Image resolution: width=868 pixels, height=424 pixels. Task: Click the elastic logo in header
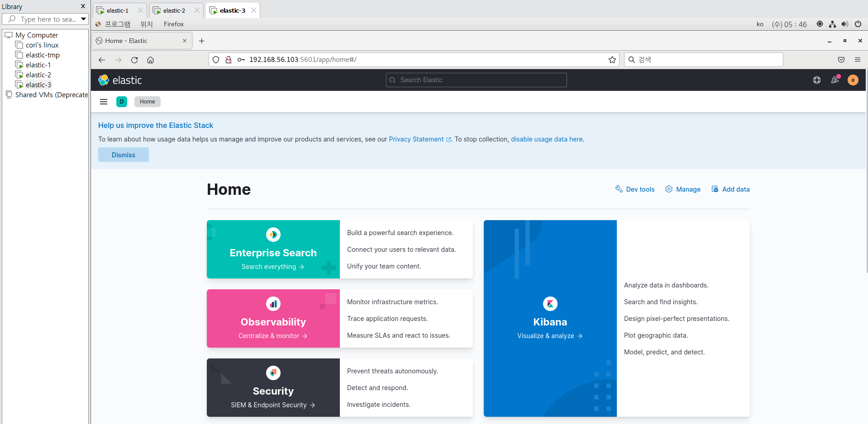[x=120, y=80]
